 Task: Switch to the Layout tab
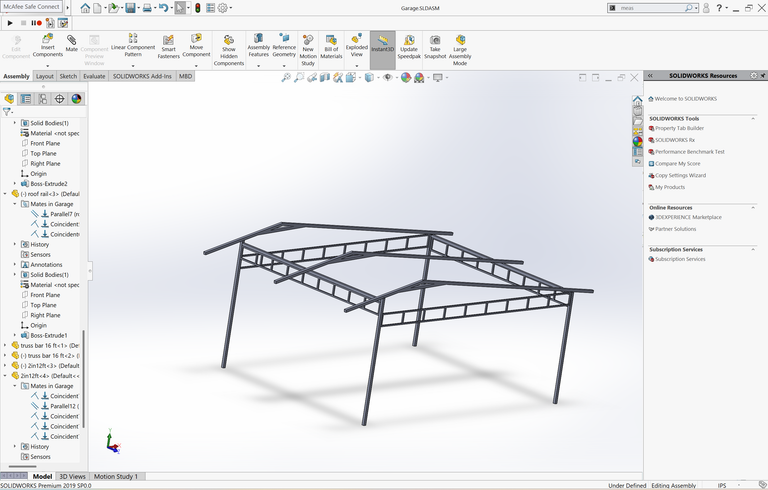coord(45,76)
